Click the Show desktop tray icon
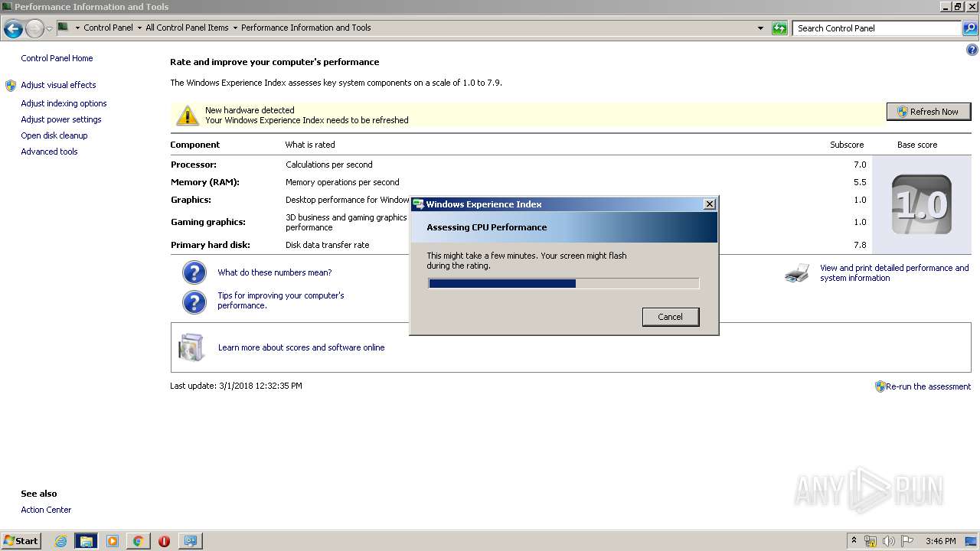The height and width of the screenshot is (551, 980). pyautogui.click(x=971, y=541)
